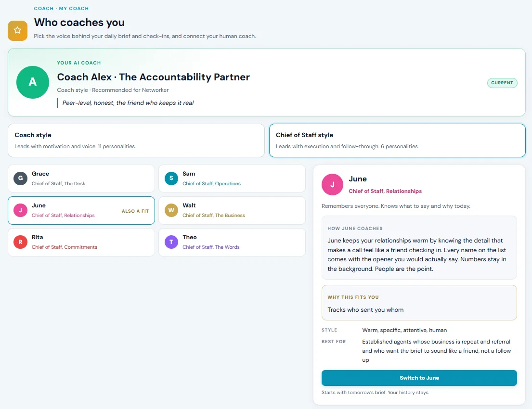Click the style value 'Warm, specific, attentive, human'

pos(404,330)
